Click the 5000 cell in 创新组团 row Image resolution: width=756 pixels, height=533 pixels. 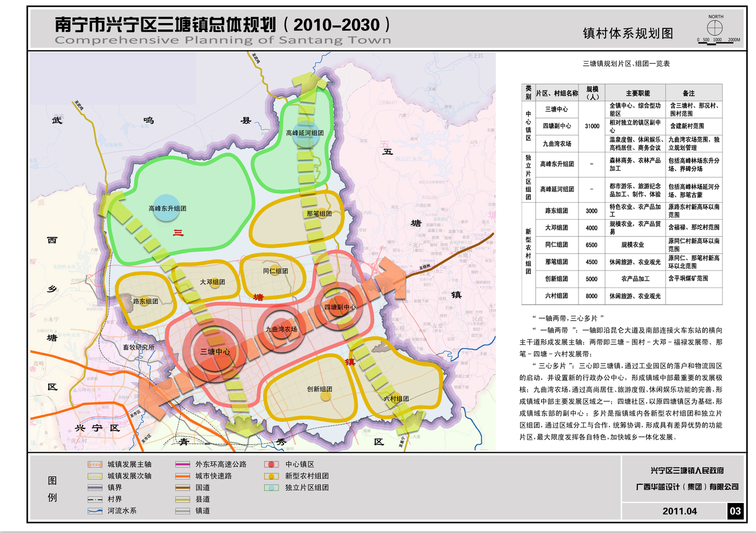click(592, 279)
